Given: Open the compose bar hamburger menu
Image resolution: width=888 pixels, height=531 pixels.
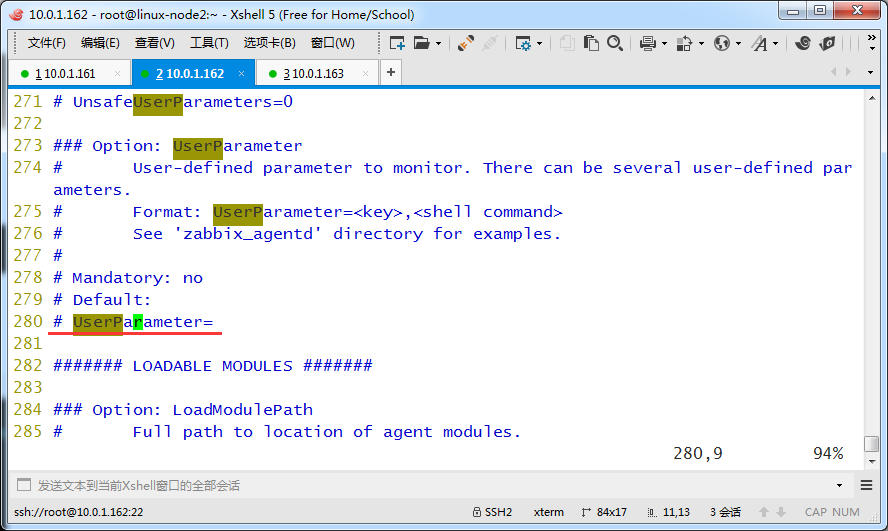Looking at the screenshot, I should pos(866,485).
